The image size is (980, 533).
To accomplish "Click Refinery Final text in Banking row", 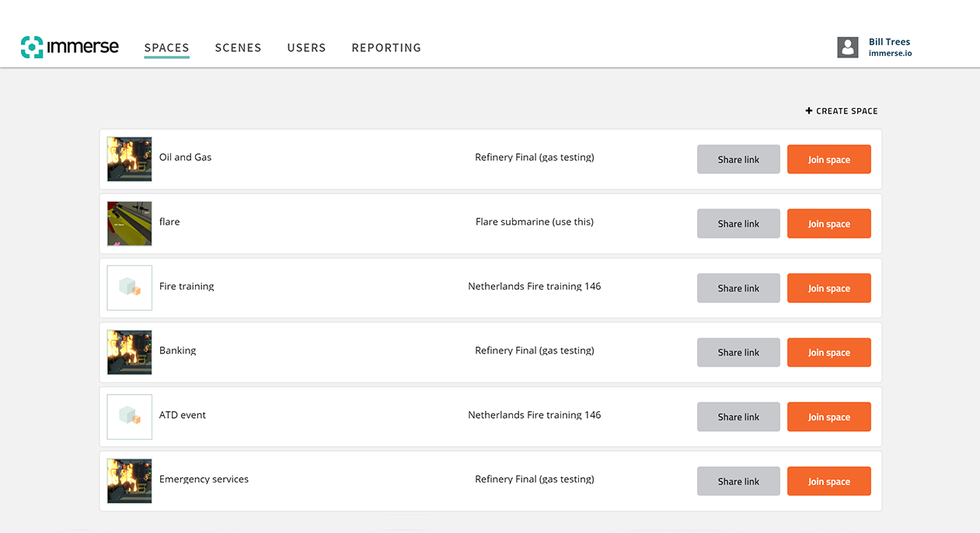I will pyautogui.click(x=535, y=350).
